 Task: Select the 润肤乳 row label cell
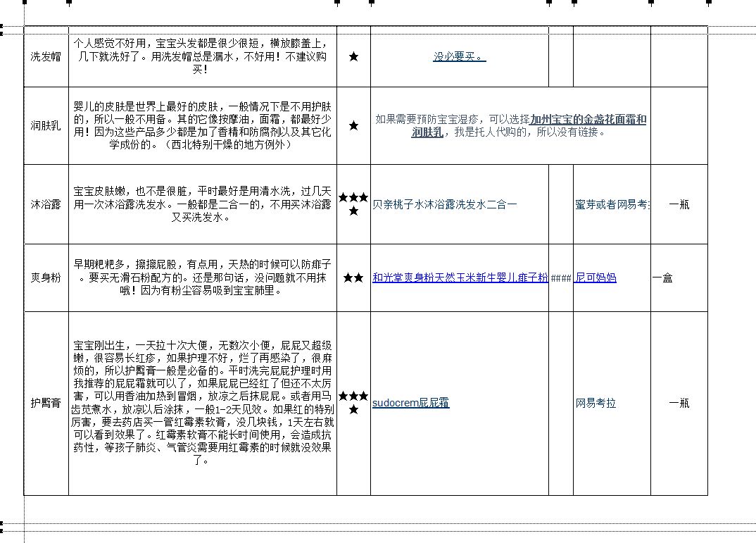coord(45,127)
